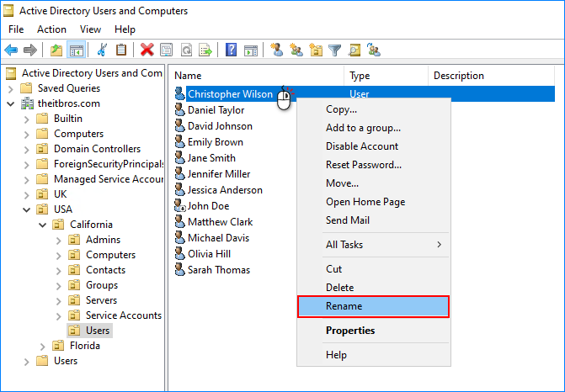Choose Rename from the context menu
The image size is (565, 392).
373,306
